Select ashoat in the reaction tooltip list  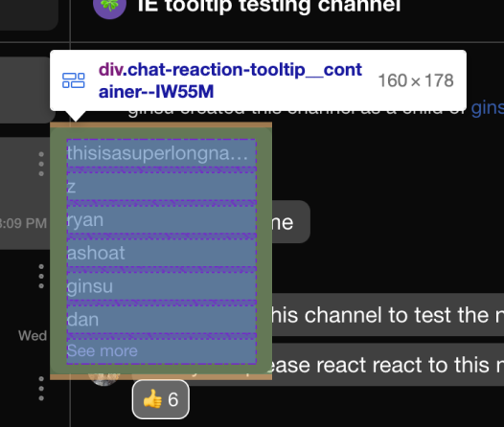click(96, 253)
